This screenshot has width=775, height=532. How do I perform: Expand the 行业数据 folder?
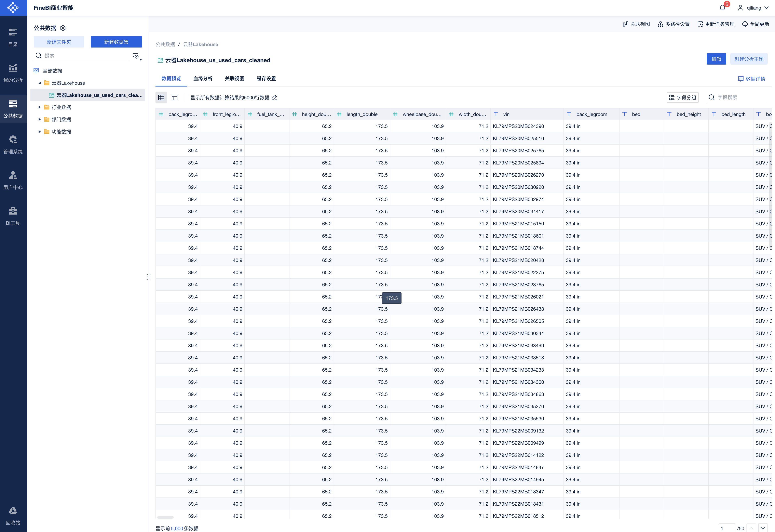coord(39,107)
